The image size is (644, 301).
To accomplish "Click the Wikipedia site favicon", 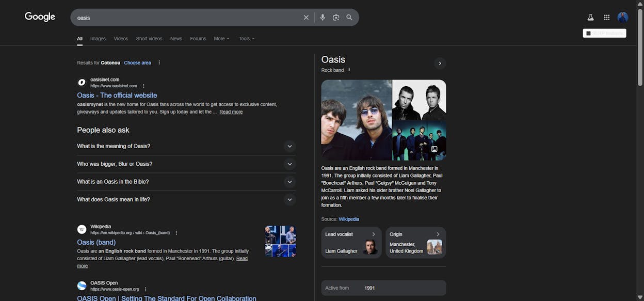I will [x=82, y=229].
